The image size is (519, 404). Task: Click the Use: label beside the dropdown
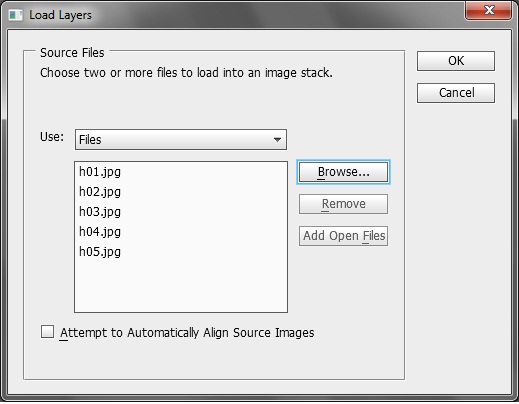52,137
